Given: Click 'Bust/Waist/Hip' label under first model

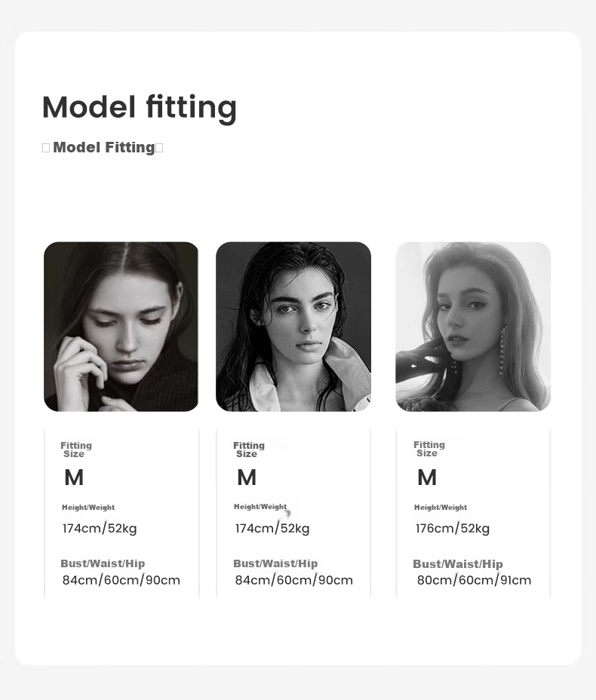Looking at the screenshot, I should point(103,563).
